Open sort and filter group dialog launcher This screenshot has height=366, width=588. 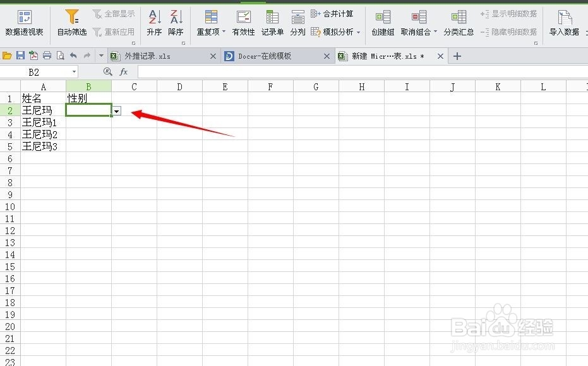pos(133,43)
